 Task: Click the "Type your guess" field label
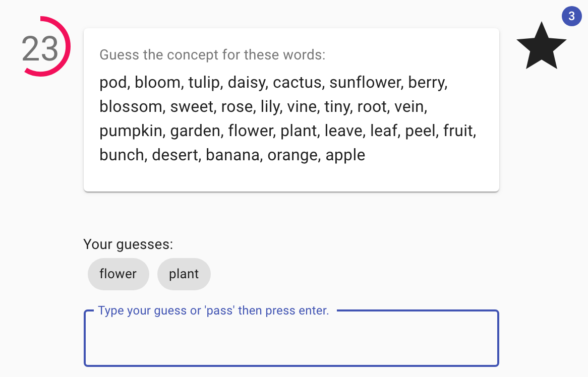[213, 310]
